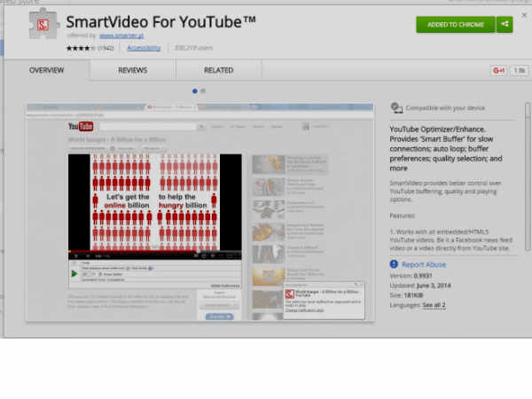The height and width of the screenshot is (399, 532).
Task: Click the Added to Chrome button
Action: click(456, 25)
